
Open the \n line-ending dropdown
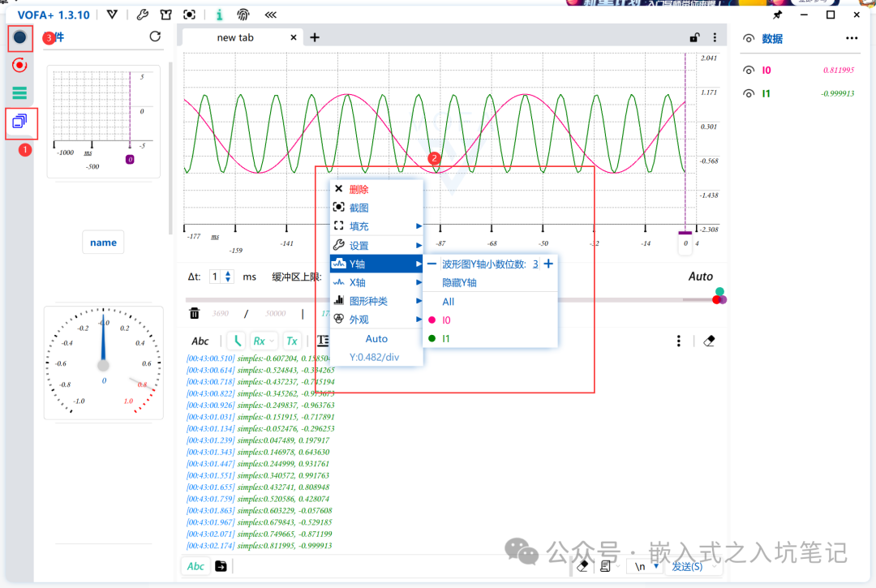coord(656,566)
